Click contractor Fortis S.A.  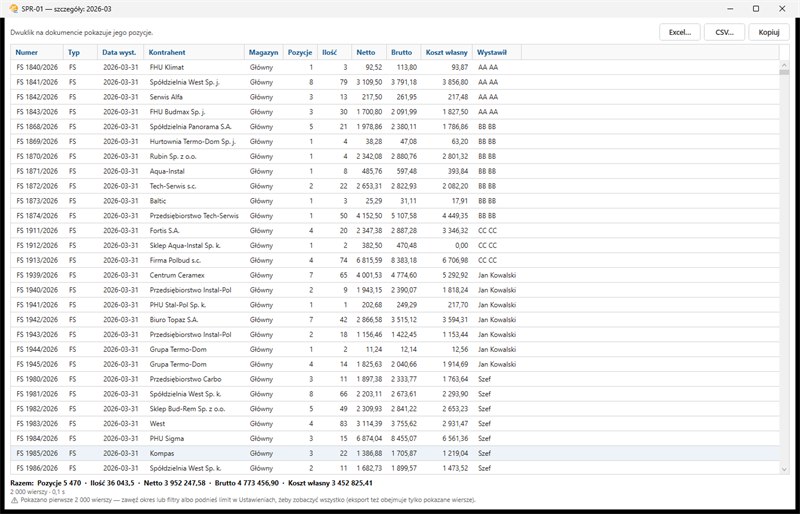click(164, 230)
